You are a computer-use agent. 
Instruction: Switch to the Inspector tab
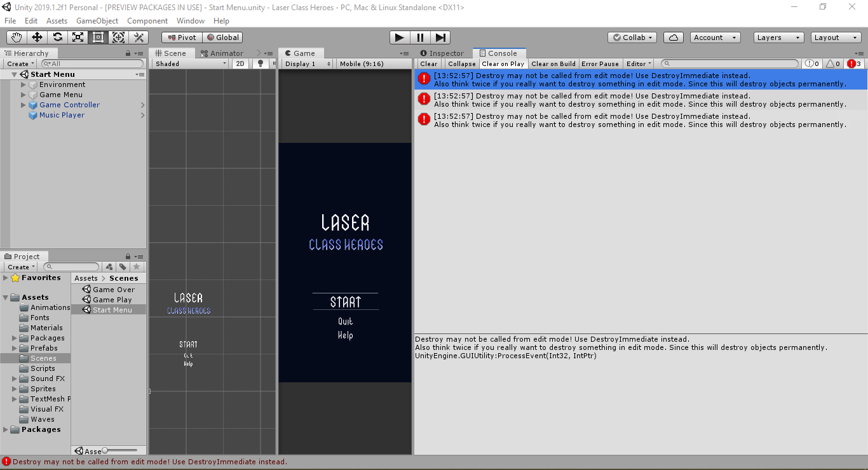coord(443,53)
